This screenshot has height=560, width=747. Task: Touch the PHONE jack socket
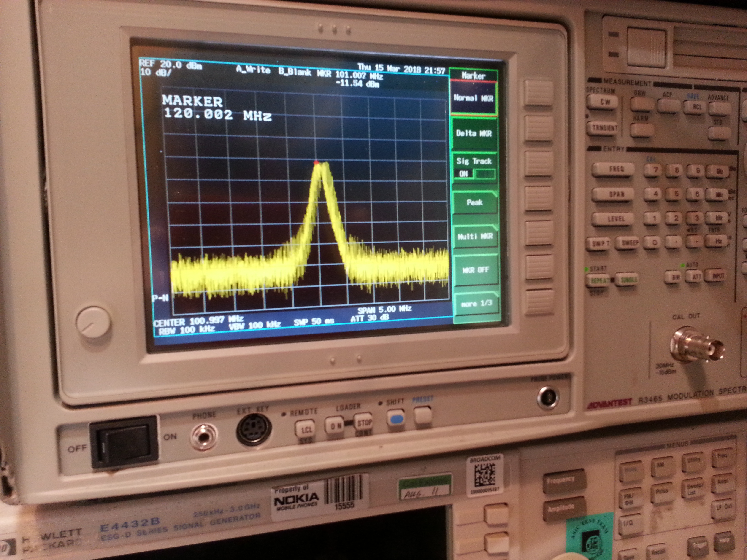pos(204,437)
